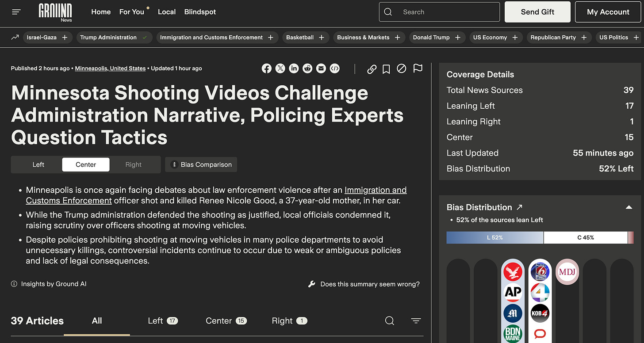Click the flag report icon
644x343 pixels.
(x=418, y=69)
